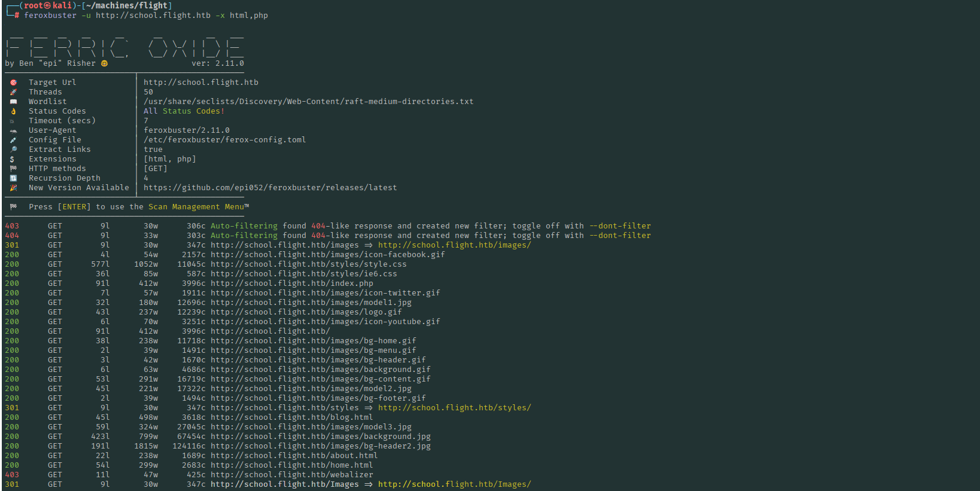Open the feroxbuster GitHub releases link
980x491 pixels.
coord(270,188)
